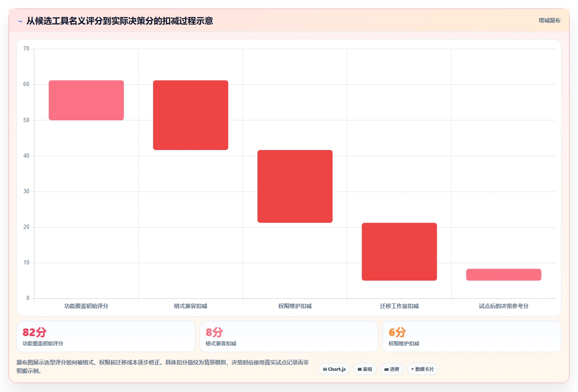Viewport: 578px width, 392px height.
Task: Click the 迁移工作量扣减 red bar
Action: (399, 252)
